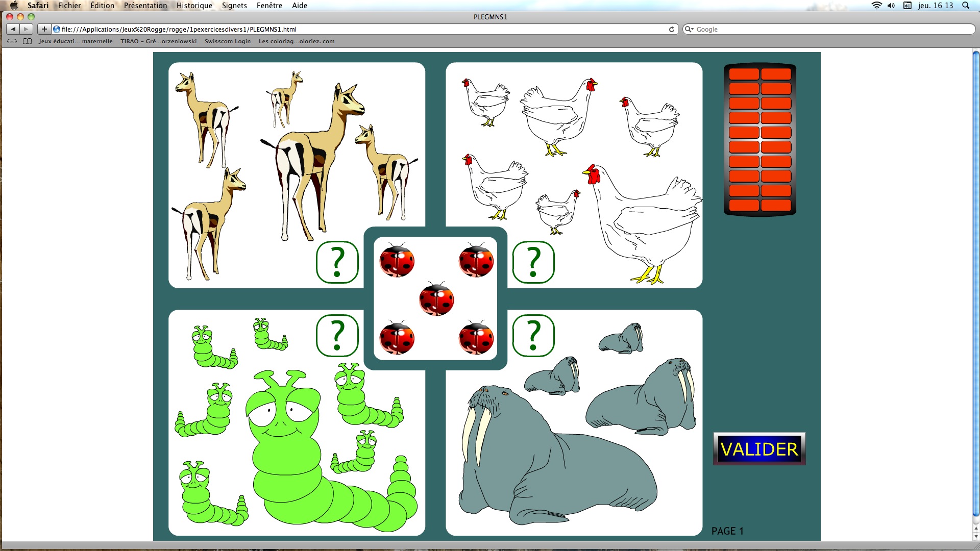Click the question mark box beside the caterpillars

point(337,336)
